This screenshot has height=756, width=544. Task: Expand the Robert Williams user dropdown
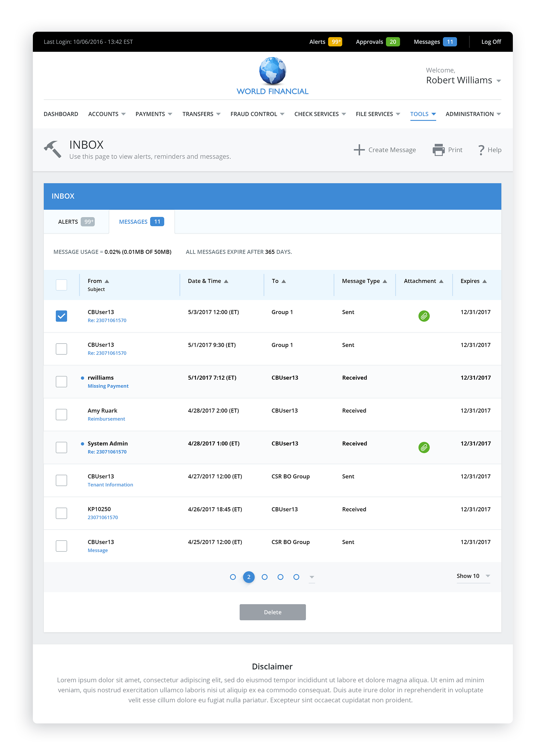(x=498, y=81)
